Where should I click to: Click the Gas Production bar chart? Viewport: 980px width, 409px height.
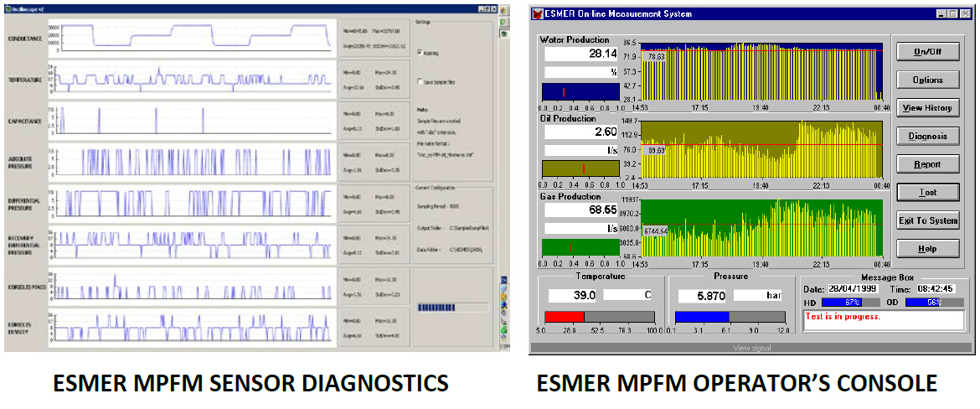[762, 228]
